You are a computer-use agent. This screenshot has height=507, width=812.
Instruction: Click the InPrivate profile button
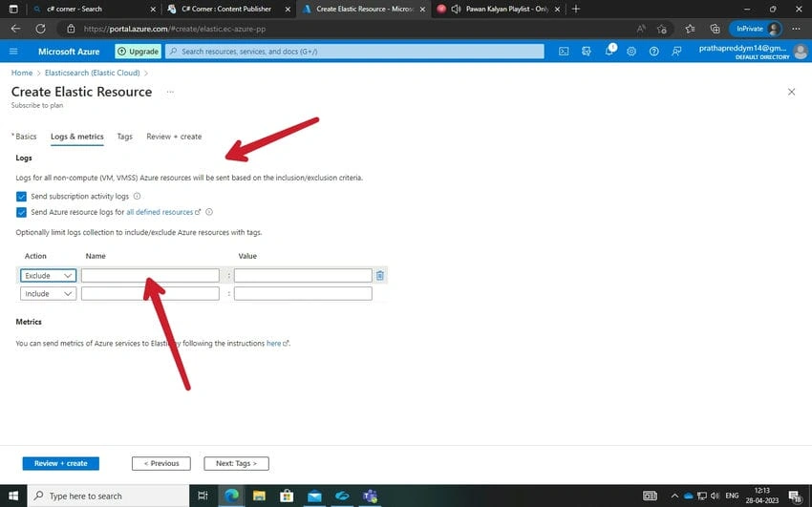[756, 29]
